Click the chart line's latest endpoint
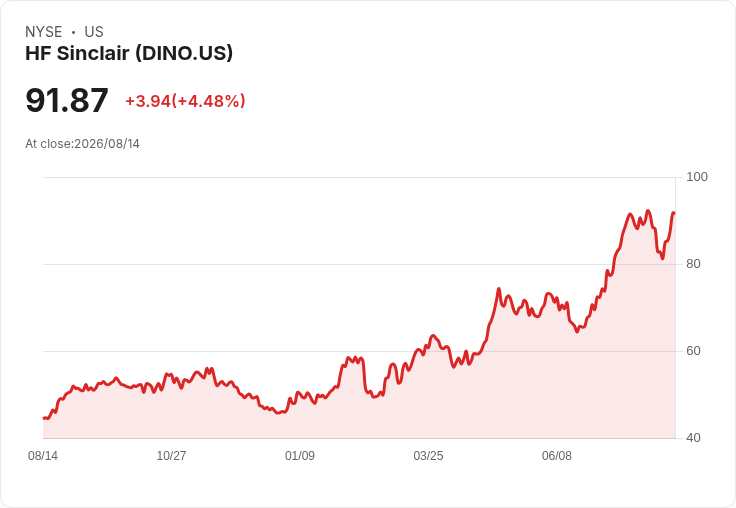The width and height of the screenshot is (736, 508). coord(674,213)
